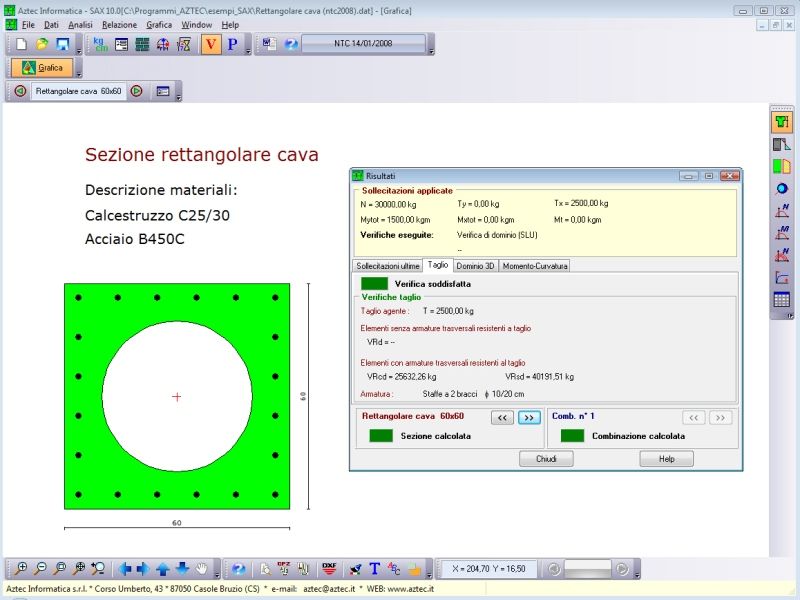Open an existing file using the folder icon
This screenshot has height=600, width=800.
click(42, 44)
